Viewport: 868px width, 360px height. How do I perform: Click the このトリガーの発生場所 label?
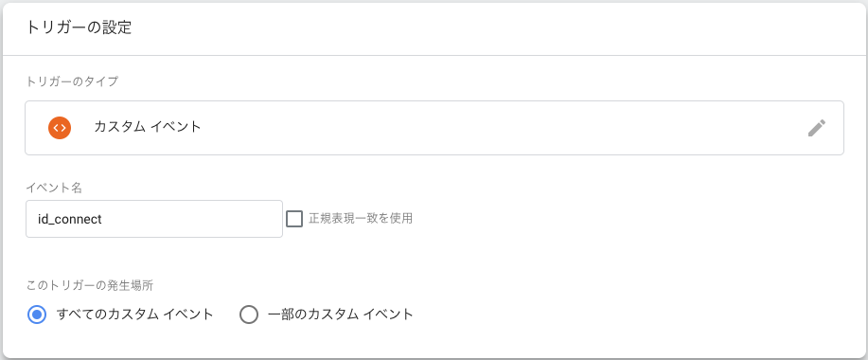click(x=90, y=286)
